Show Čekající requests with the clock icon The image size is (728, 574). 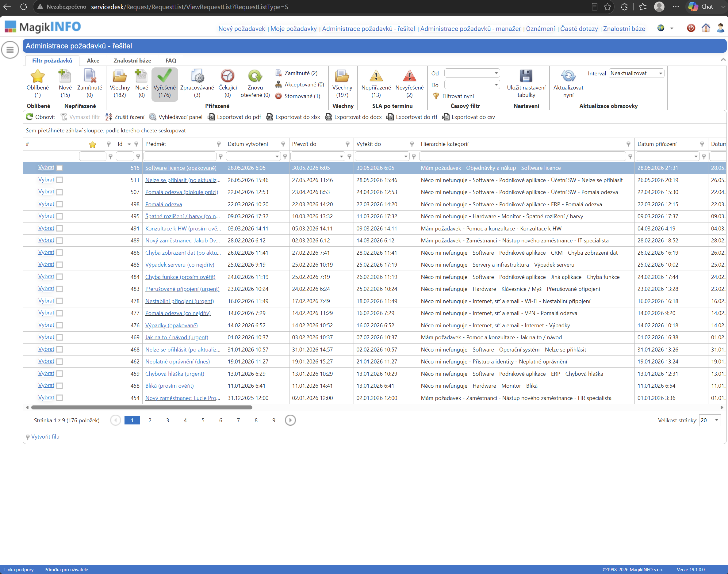pos(228,76)
